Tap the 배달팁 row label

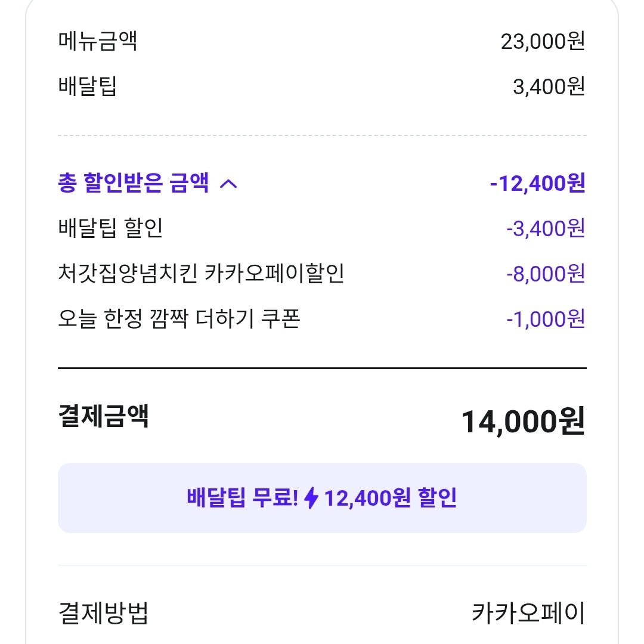pos(87,87)
